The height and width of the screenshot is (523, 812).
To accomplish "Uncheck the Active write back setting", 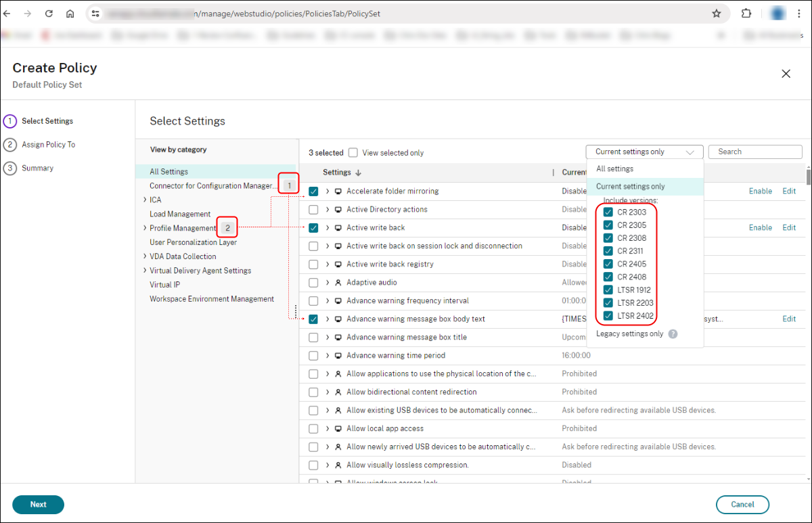I will tap(313, 227).
